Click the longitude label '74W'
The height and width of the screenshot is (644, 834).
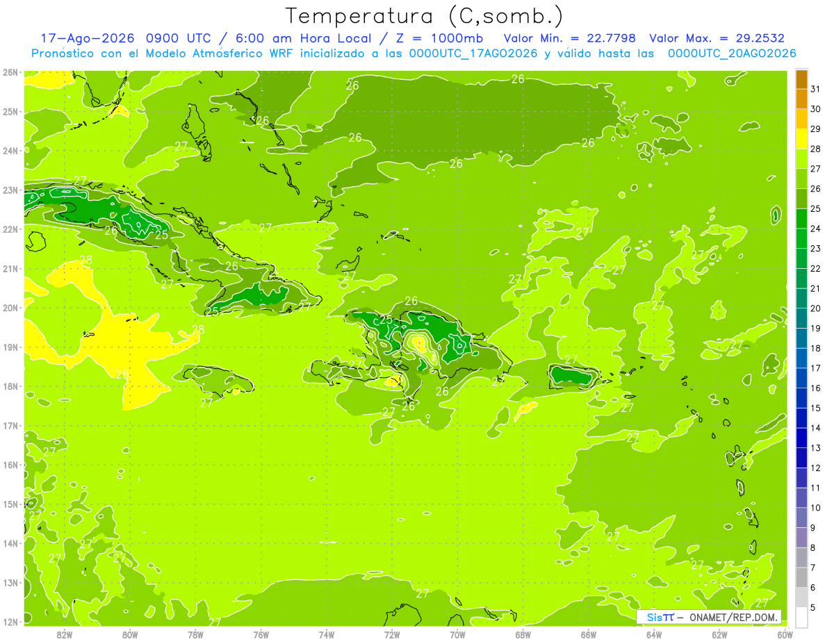(x=327, y=634)
